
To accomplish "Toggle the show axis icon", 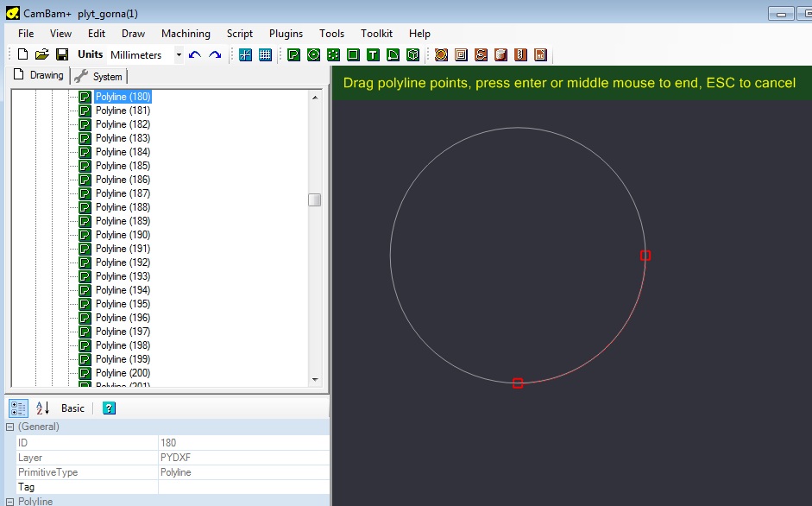I will (245, 54).
